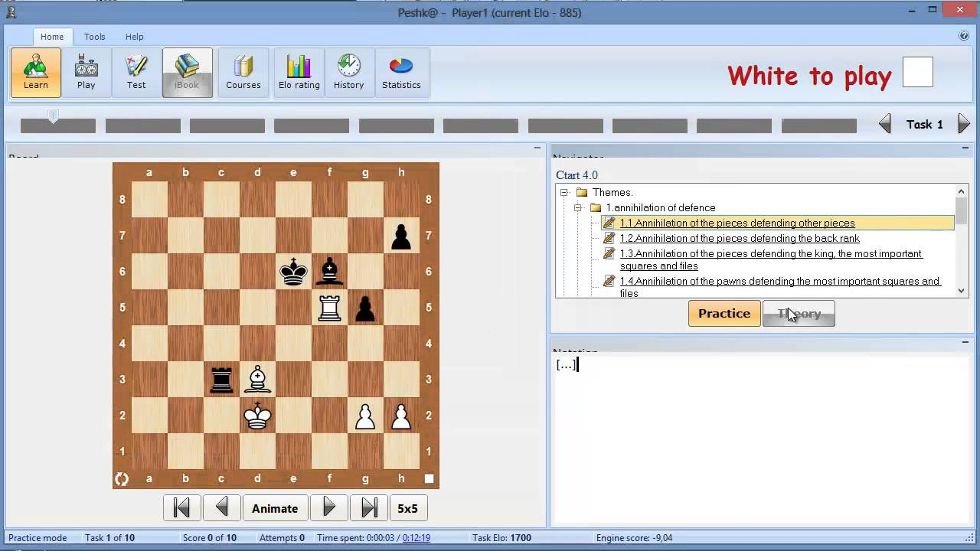The height and width of the screenshot is (551, 980).
Task: Click the Practice button
Action: (x=724, y=314)
